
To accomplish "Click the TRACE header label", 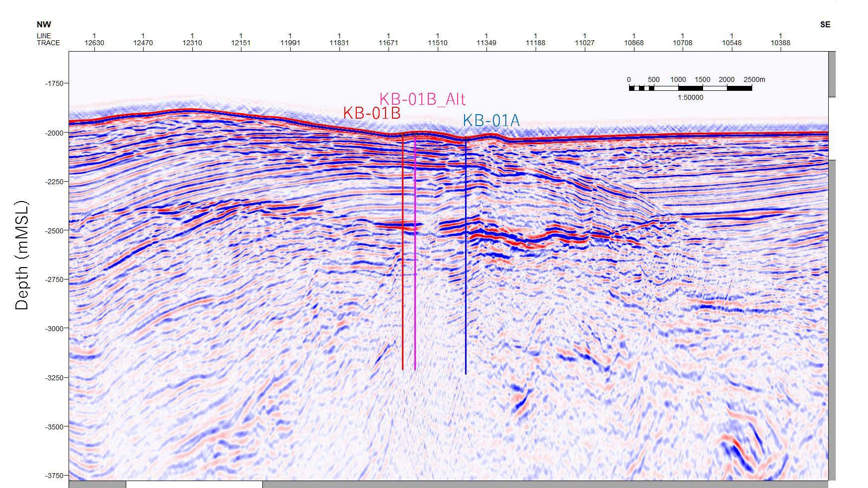I will coord(48,43).
